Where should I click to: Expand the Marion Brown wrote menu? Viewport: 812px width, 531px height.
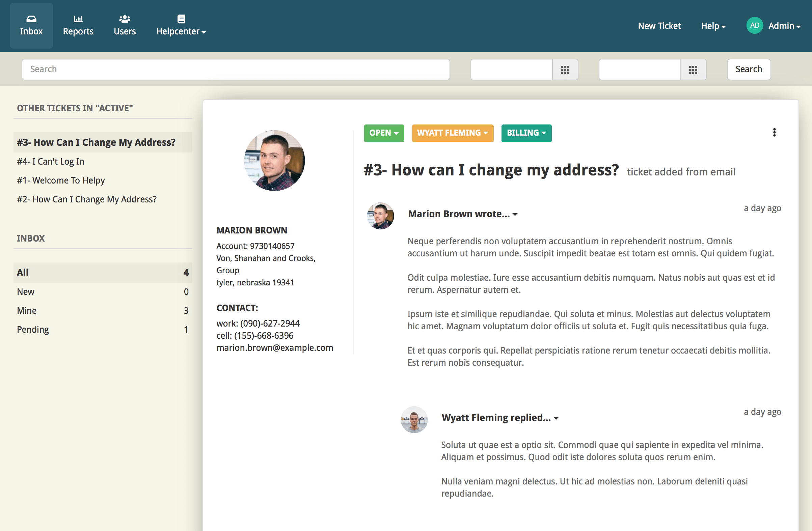coord(463,214)
